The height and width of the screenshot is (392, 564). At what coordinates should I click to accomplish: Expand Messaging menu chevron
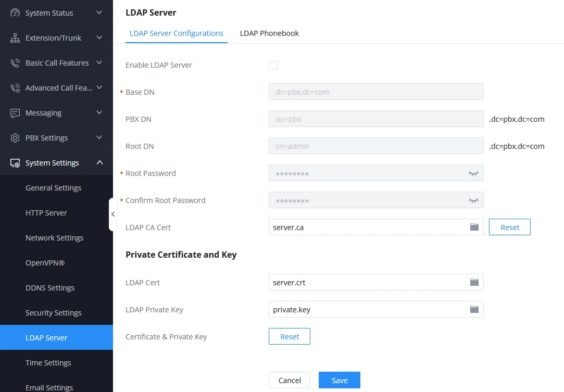(x=99, y=112)
